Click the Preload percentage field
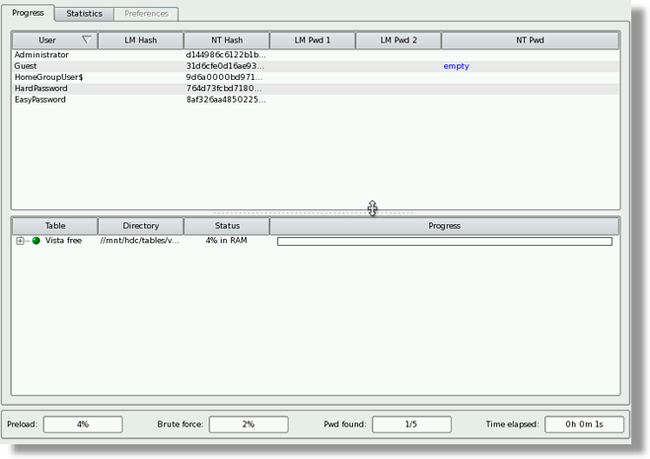Screen dimensions: 650x459 coord(82,424)
